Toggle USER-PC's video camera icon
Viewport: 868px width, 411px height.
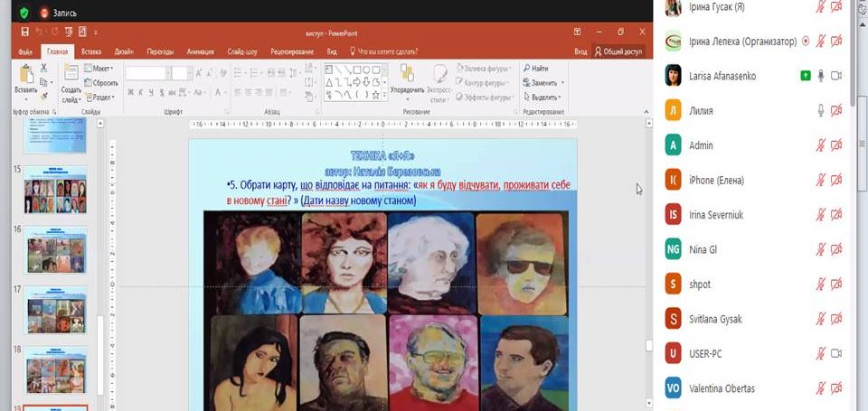836,353
